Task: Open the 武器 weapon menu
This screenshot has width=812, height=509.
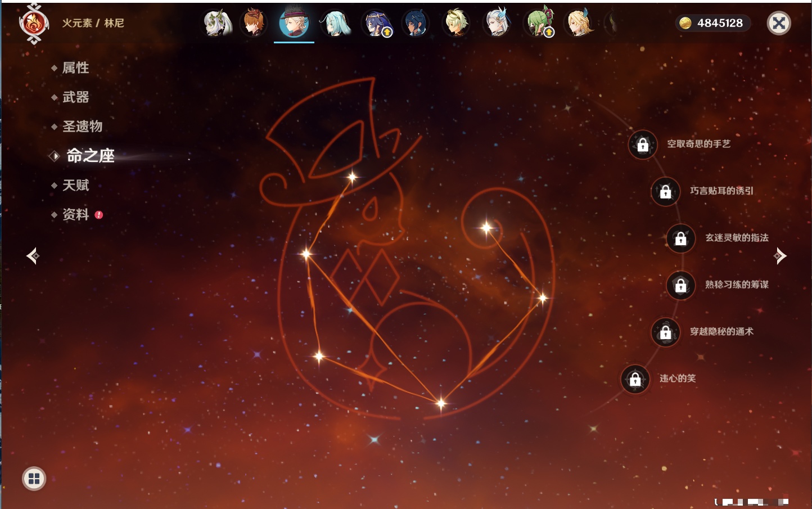Action: (75, 97)
